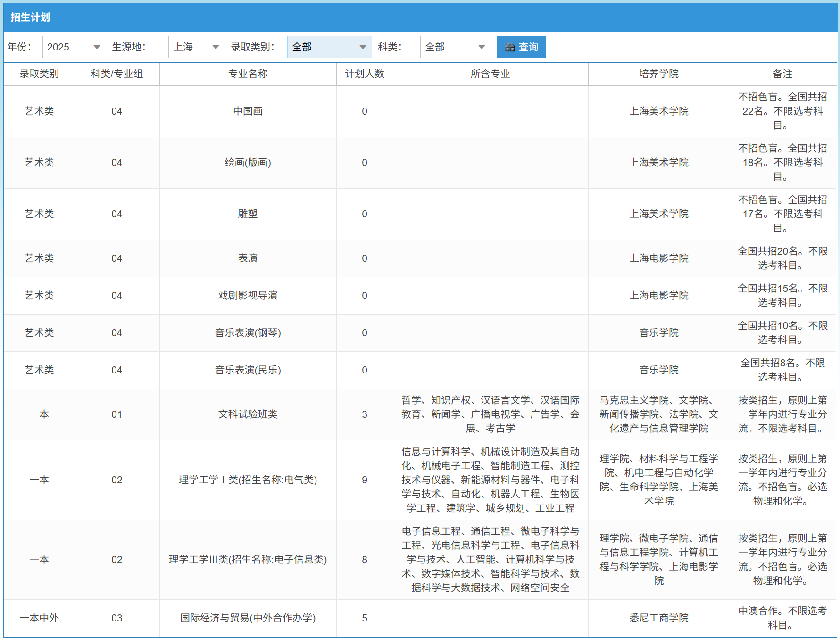This screenshot has width=840, height=638.
Task: Expand the 生源地 上海 dropdown
Action: pyautogui.click(x=196, y=47)
